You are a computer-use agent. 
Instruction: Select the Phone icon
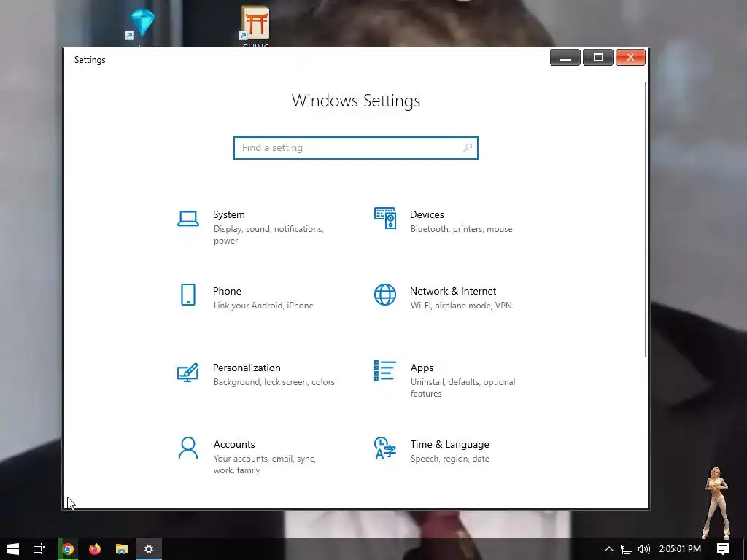tap(188, 295)
